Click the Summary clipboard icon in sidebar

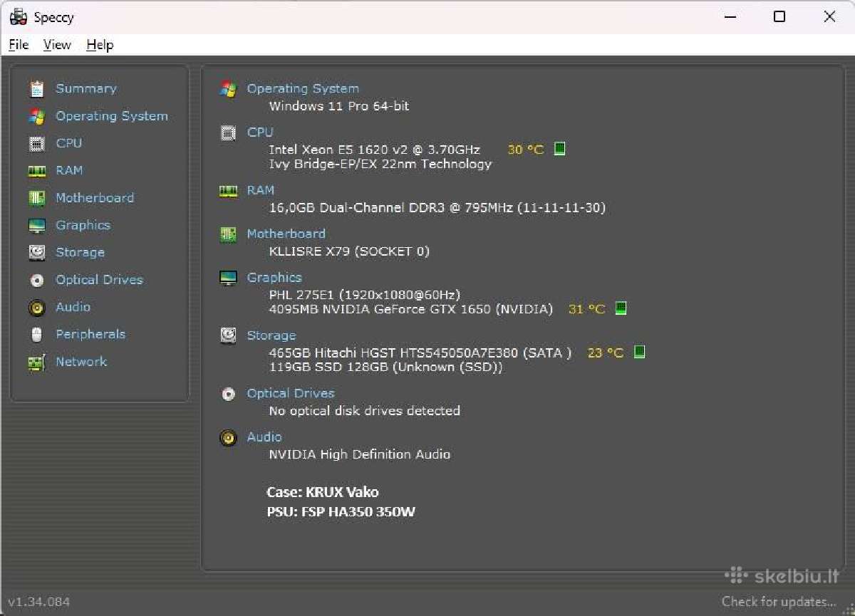pos(37,89)
